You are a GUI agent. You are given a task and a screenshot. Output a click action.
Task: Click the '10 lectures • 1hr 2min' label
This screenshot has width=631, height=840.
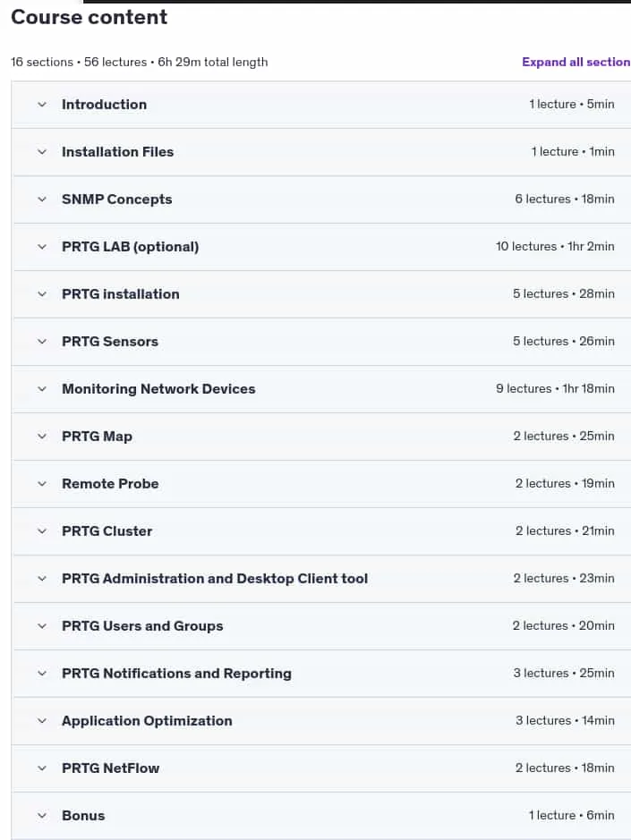pyautogui.click(x=555, y=246)
